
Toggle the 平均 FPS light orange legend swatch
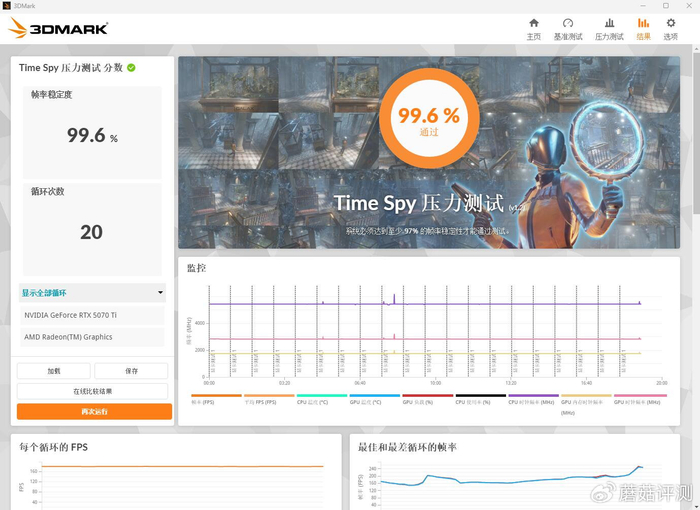269,396
